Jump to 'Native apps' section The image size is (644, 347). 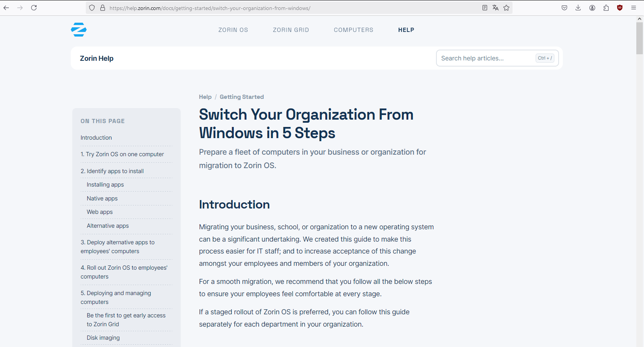102,199
